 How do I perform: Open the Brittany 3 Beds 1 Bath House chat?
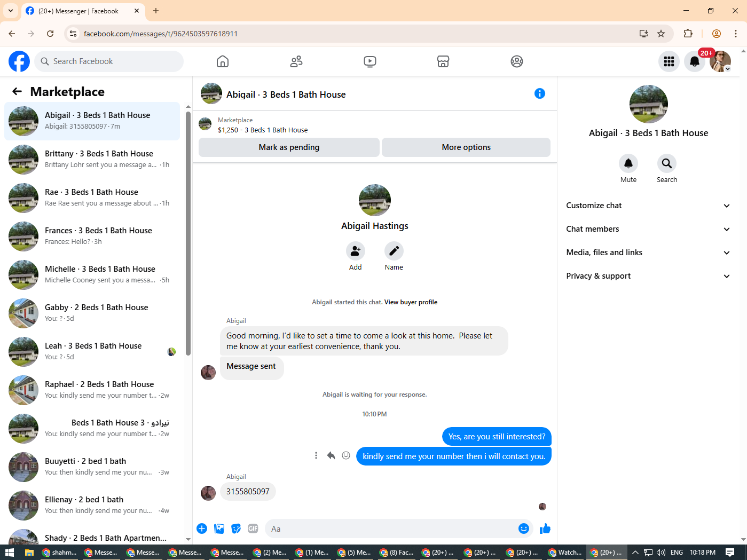pyautogui.click(x=92, y=160)
